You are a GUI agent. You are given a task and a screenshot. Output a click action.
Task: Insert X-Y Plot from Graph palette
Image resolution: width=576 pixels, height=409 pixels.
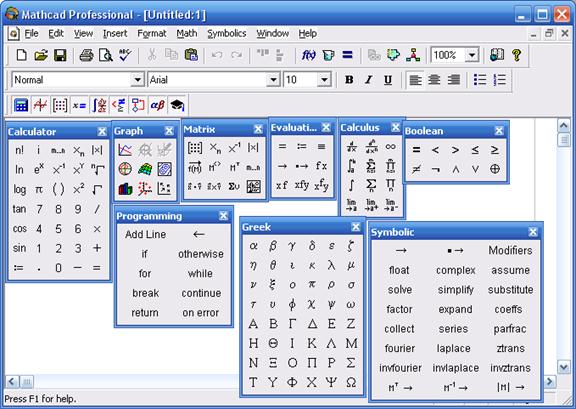[x=125, y=150]
